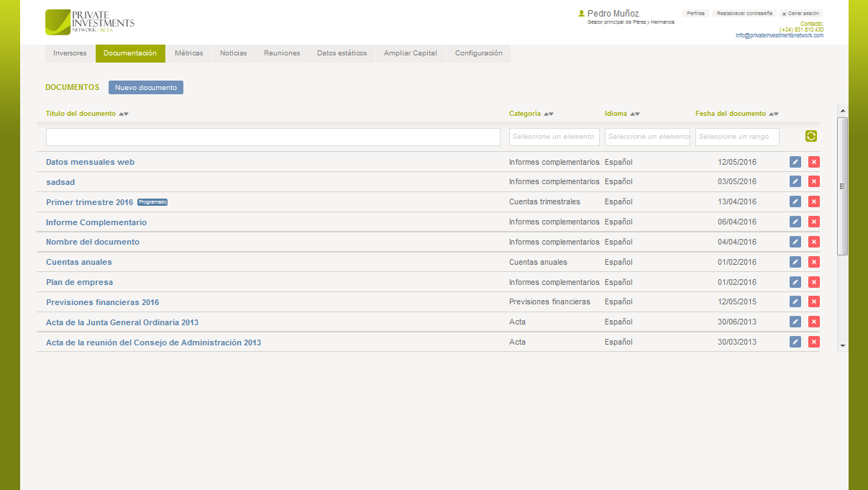Image resolution: width=868 pixels, height=490 pixels.
Task: Click the Nuevo documento button
Action: [x=146, y=87]
